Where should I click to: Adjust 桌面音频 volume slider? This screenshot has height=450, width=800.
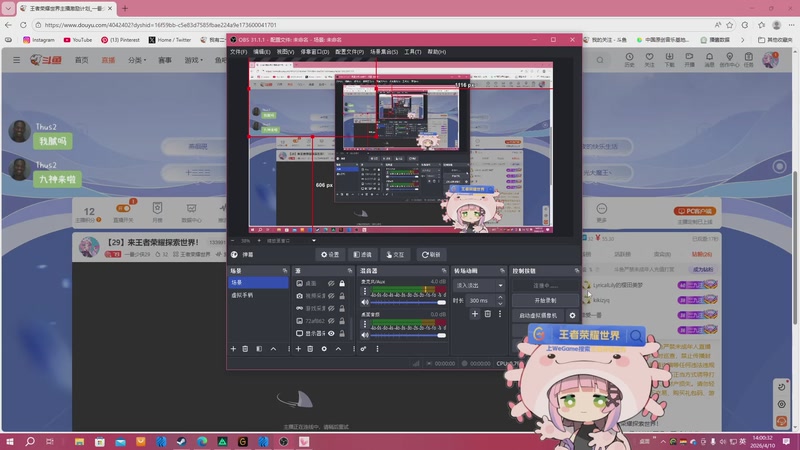[408, 335]
